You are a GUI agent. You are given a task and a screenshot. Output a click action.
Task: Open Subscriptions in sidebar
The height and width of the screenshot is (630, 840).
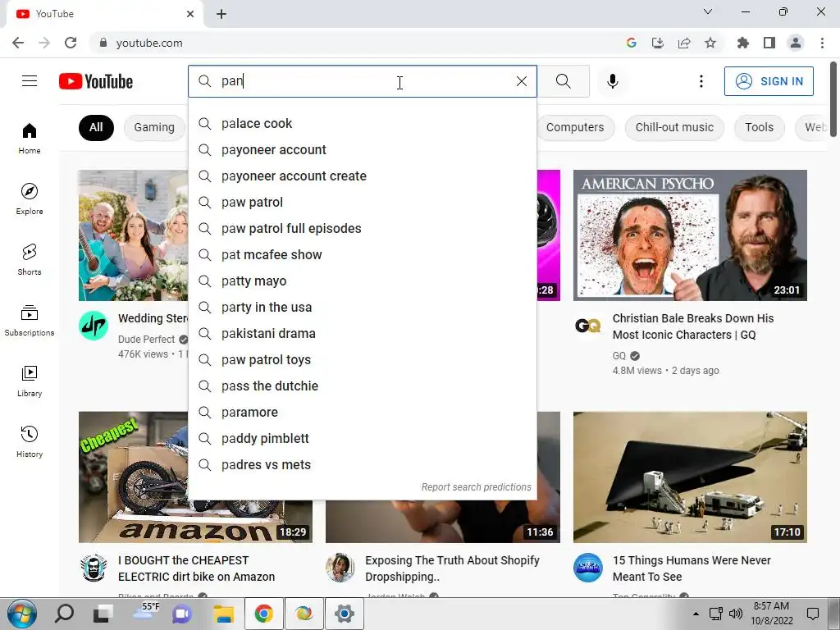[30, 320]
